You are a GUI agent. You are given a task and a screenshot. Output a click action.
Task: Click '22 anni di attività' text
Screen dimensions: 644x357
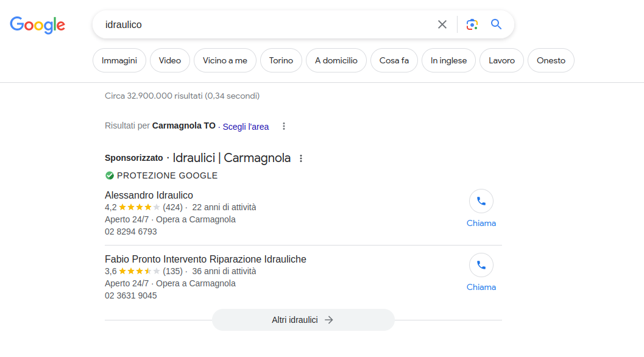pos(224,207)
